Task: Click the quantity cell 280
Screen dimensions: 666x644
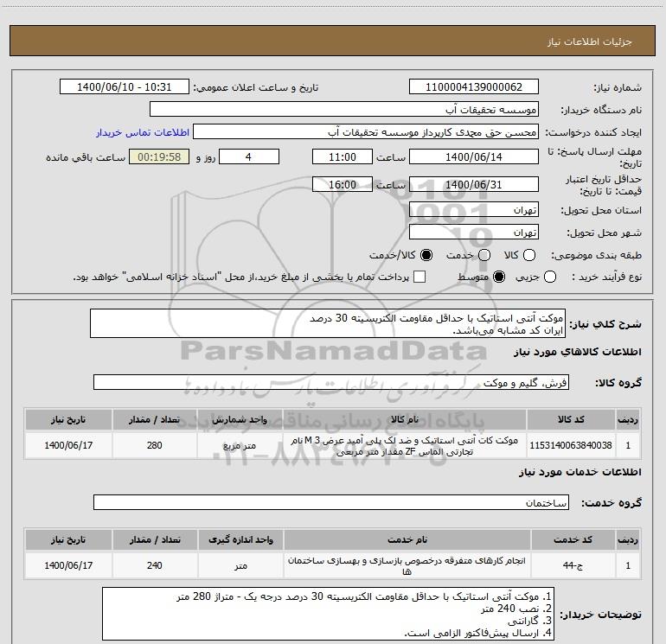Action: (x=155, y=445)
